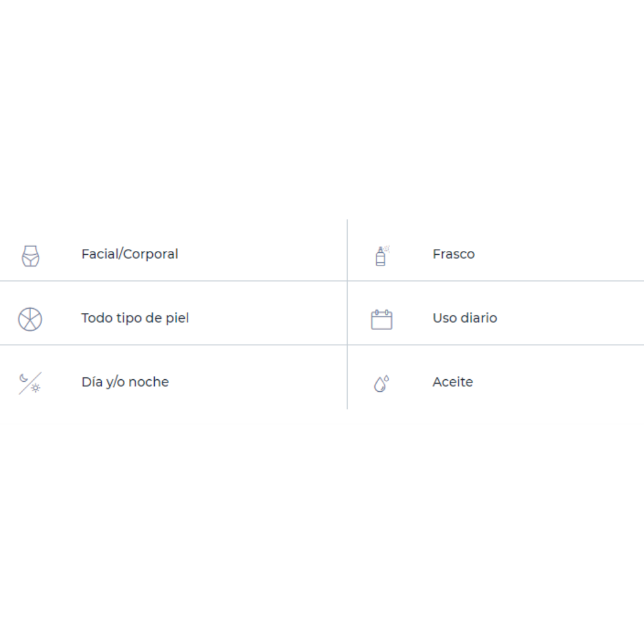Screen dimensions: 644x644
Task: Select the Uso diario text
Action: pyautogui.click(x=465, y=318)
